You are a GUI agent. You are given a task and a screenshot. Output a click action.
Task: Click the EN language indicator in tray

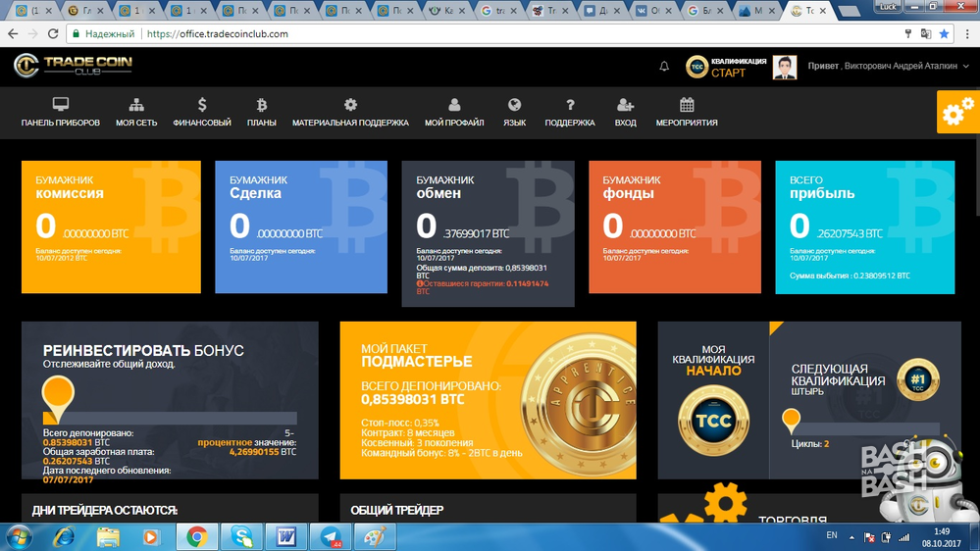click(x=831, y=535)
